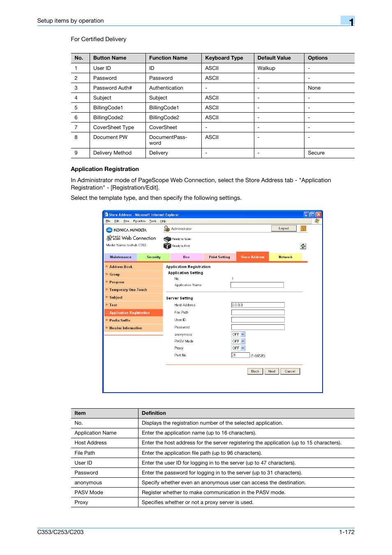Click the refresh status icon
The width and height of the screenshot is (392, 555).
coord(303,246)
